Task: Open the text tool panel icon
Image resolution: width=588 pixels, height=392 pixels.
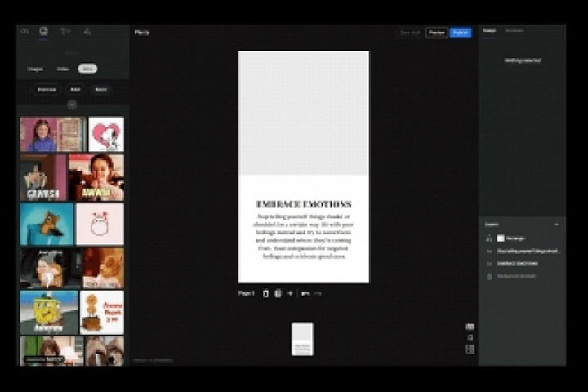Action: [65, 32]
